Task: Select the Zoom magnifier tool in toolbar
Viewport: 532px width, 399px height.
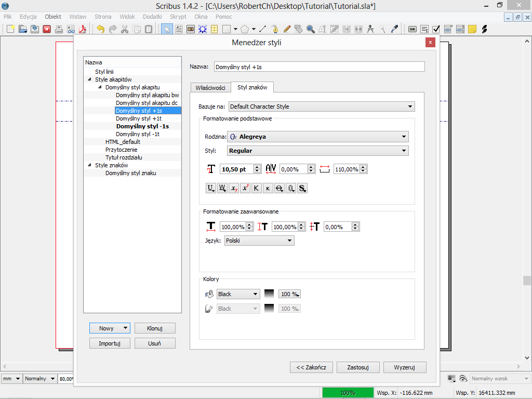Action: 312,29
